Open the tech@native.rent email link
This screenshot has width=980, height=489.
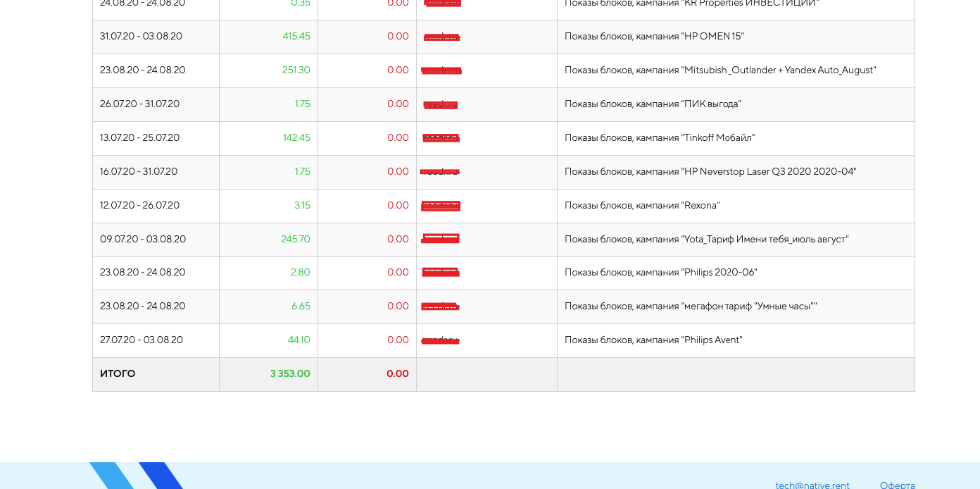(812, 485)
